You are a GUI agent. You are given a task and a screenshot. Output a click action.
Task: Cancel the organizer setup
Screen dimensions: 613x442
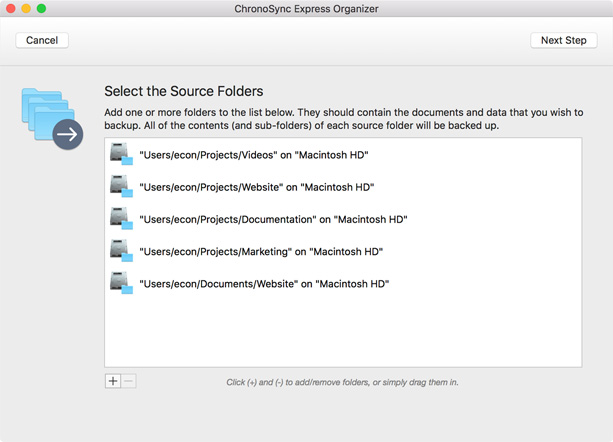[x=42, y=40]
